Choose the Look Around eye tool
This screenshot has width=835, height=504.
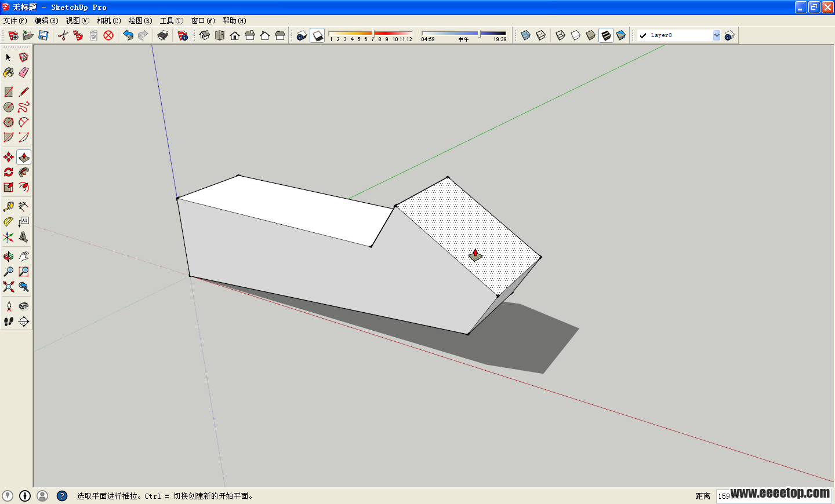click(24, 306)
